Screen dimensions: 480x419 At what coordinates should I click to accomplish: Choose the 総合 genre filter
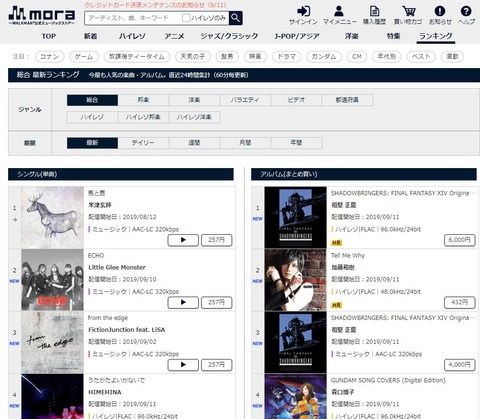tap(92, 100)
